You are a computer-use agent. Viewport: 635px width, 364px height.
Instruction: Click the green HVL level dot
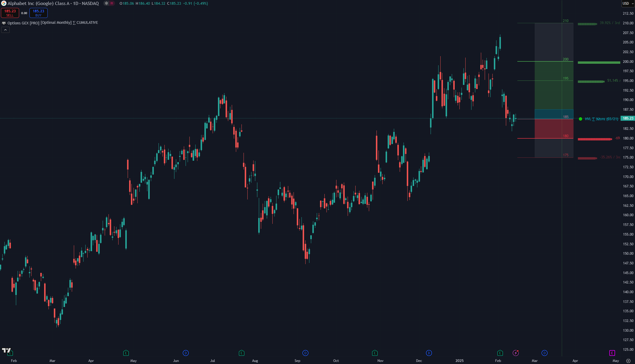(x=580, y=119)
